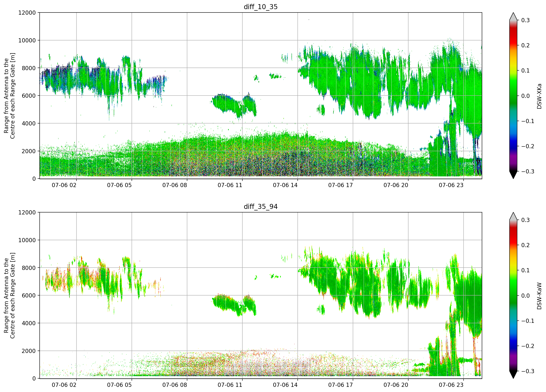Click "07-06 17" x-tick under diff_35_94 plot
Screen dimensions: 546x392
[340, 385]
